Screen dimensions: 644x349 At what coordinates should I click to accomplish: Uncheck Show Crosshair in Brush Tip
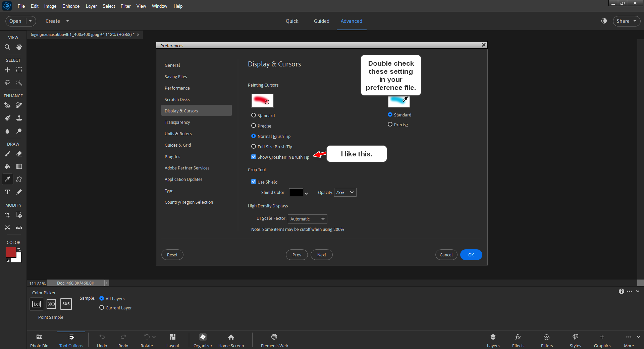pos(254,157)
